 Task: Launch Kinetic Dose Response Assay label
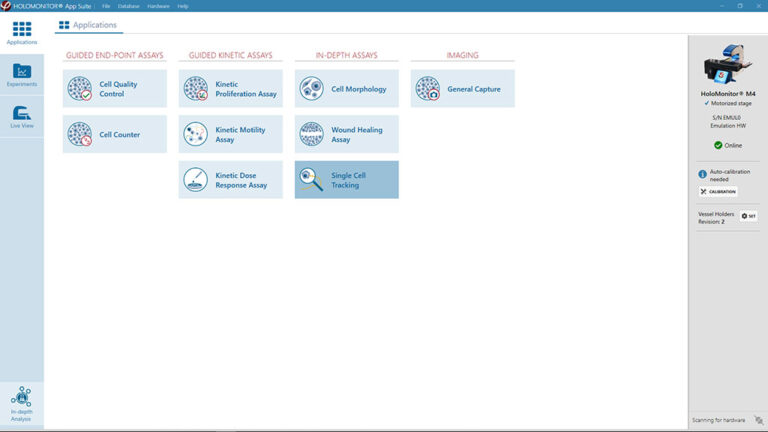click(x=241, y=180)
